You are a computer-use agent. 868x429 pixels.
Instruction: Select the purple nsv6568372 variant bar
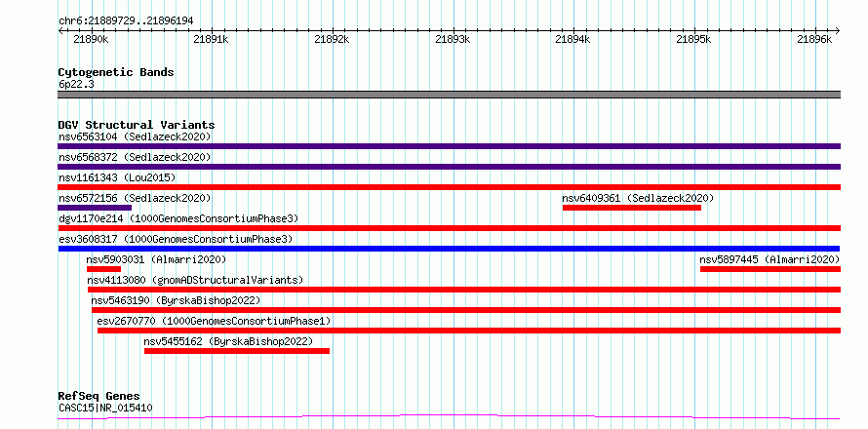coord(449,167)
